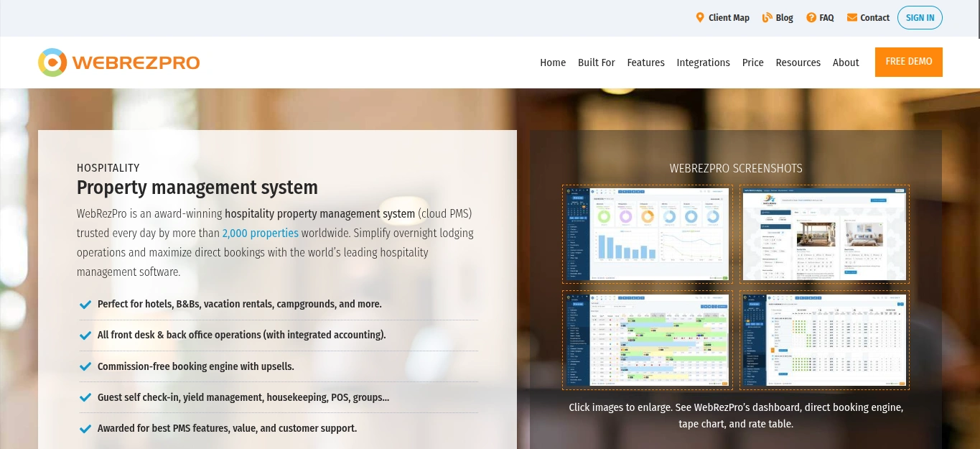980x449 pixels.
Task: Follow the 2,000 properties link
Action: coord(260,233)
